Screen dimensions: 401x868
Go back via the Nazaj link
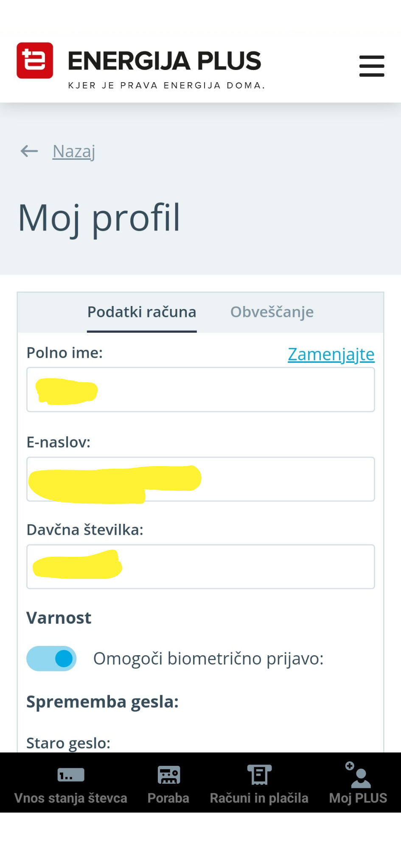74,151
